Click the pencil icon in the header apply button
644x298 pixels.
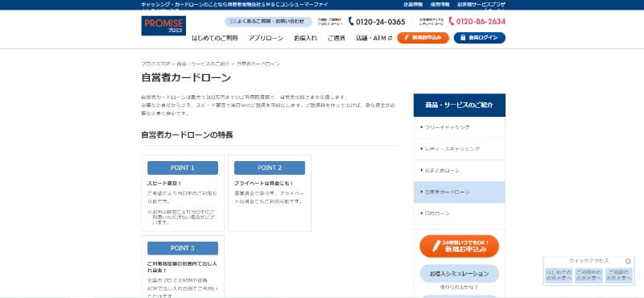(x=407, y=38)
